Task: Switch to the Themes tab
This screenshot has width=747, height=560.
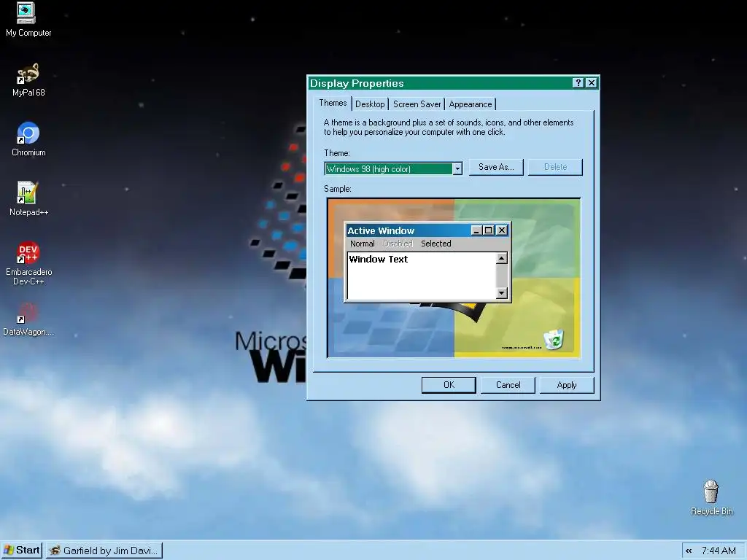Action: tap(333, 103)
